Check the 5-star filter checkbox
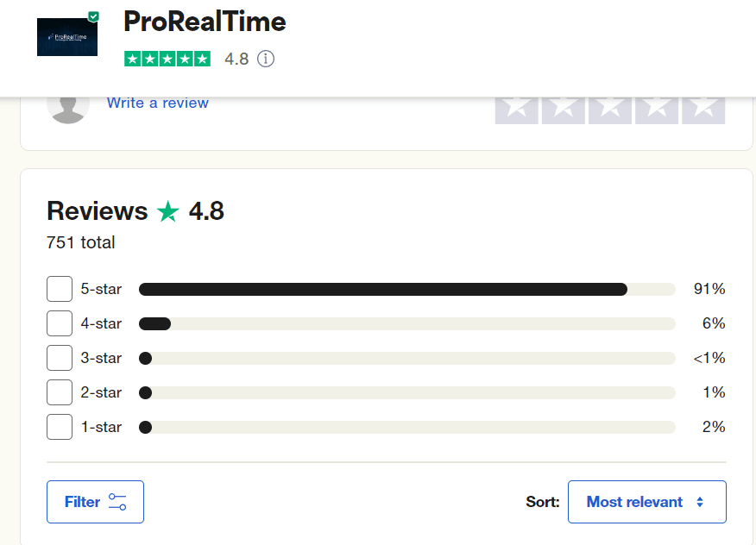Viewport: 756px width, 545px height. (x=60, y=289)
